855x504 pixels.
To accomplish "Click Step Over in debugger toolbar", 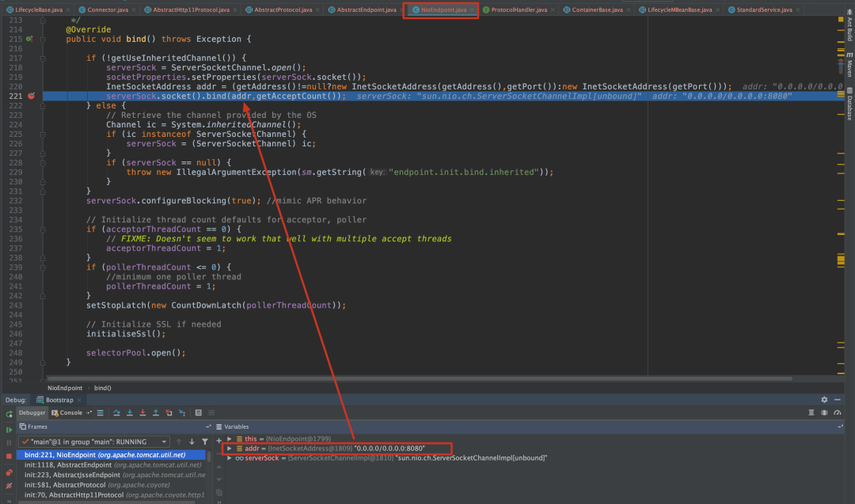I will point(116,412).
